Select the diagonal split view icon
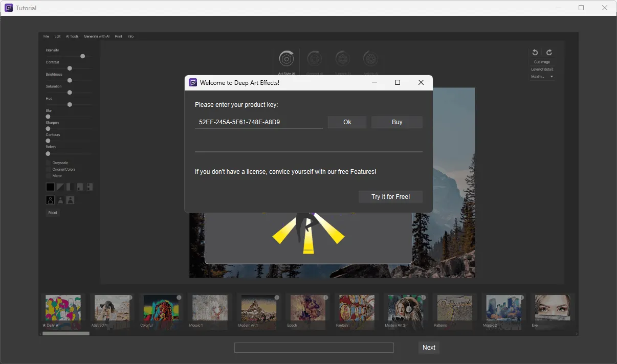Image resolution: width=617 pixels, height=364 pixels. [60, 187]
